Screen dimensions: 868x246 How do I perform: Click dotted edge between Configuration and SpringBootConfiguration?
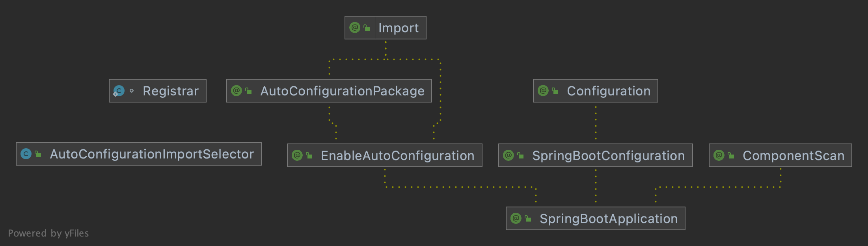(x=596, y=123)
